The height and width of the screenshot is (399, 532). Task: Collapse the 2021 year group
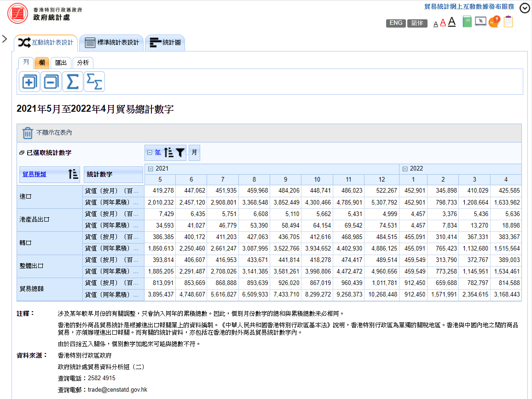[150, 169]
